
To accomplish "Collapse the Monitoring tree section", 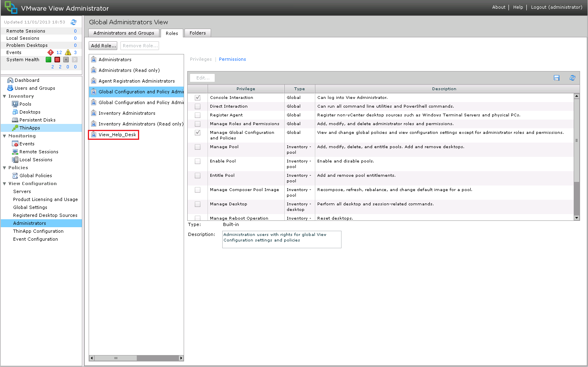I will [5, 136].
